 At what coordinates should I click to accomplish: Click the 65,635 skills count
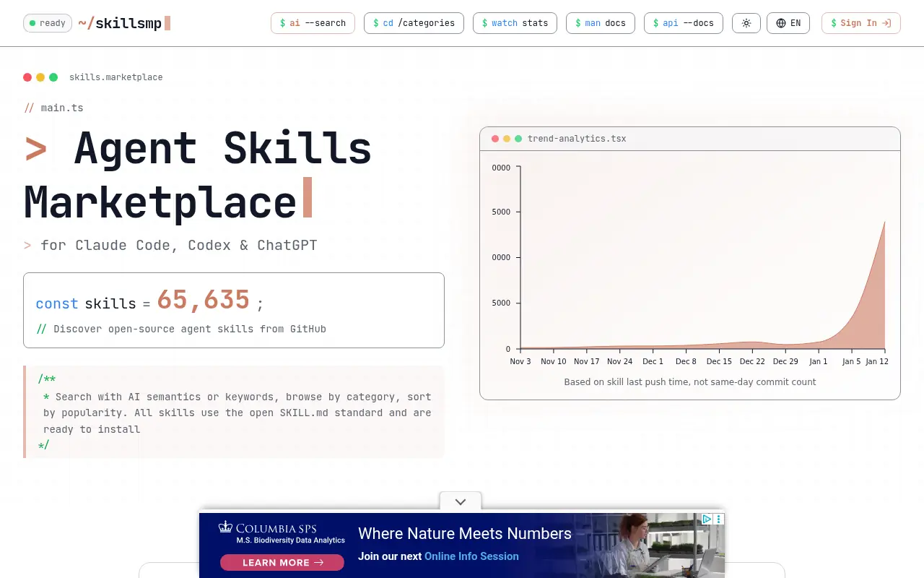[204, 300]
